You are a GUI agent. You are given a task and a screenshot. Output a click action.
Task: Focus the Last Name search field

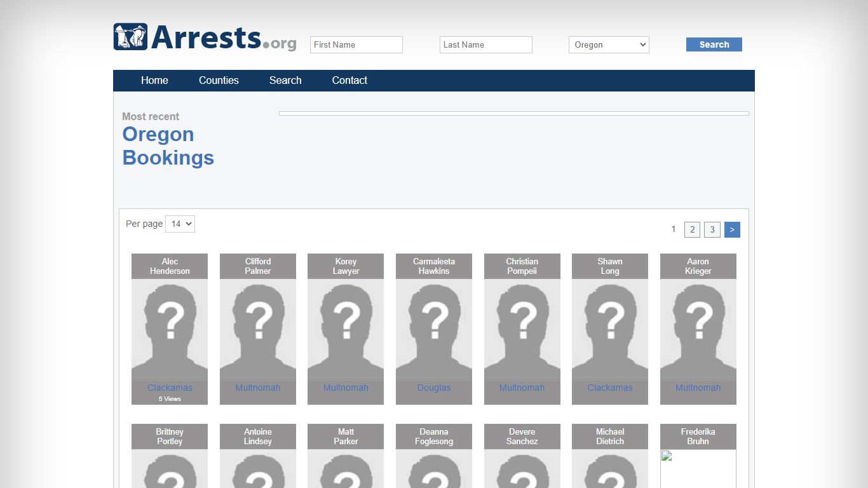[x=485, y=44]
